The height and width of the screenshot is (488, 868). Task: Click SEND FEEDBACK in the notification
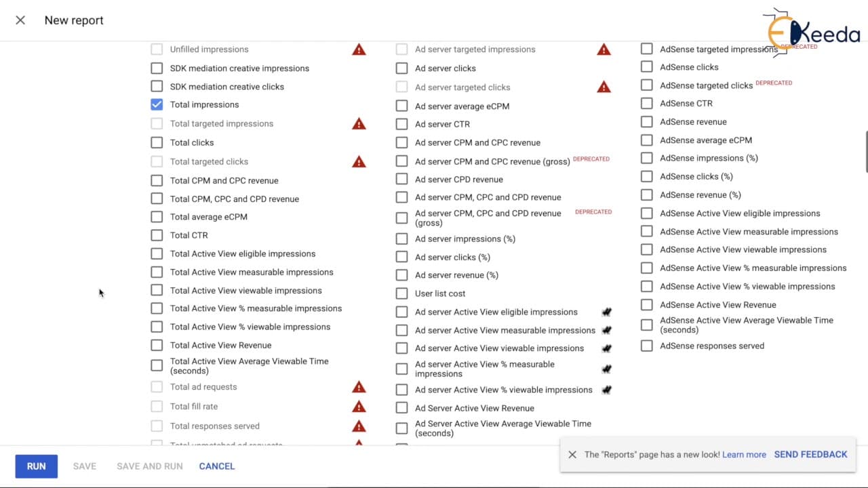811,455
